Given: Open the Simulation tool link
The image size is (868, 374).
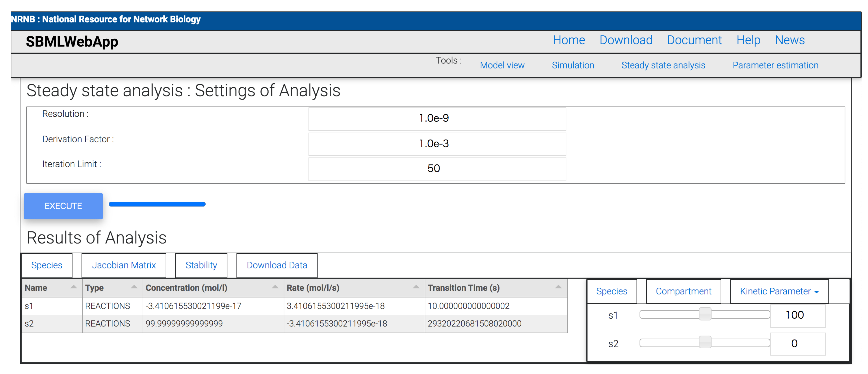Looking at the screenshot, I should coord(573,65).
